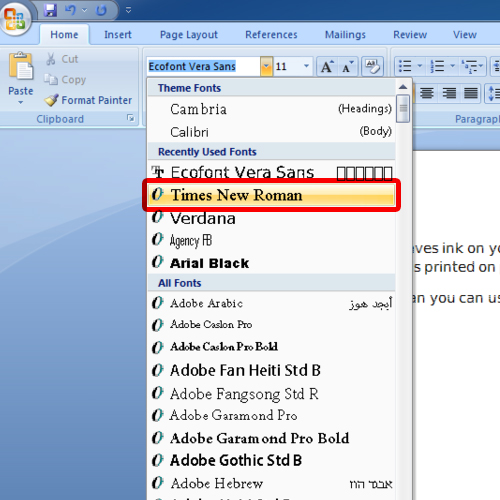Center align the paragraph
500x500 pixels.
point(427,93)
